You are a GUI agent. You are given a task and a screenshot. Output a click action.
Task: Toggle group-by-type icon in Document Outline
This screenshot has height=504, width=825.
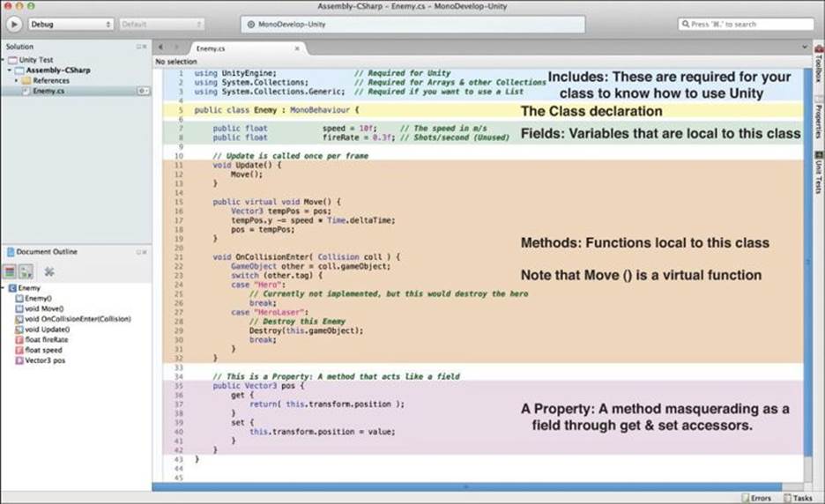tap(10, 271)
